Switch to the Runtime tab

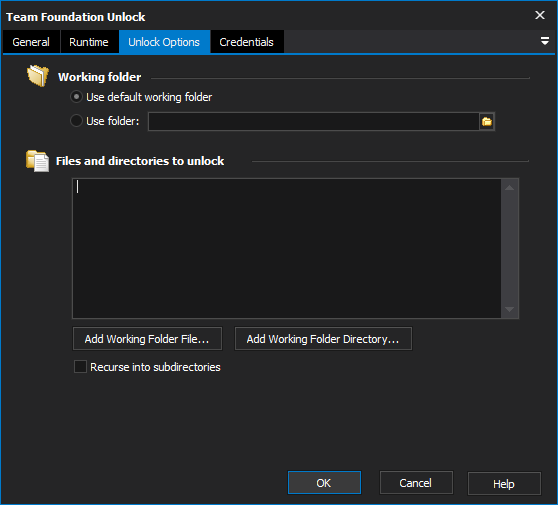point(89,42)
